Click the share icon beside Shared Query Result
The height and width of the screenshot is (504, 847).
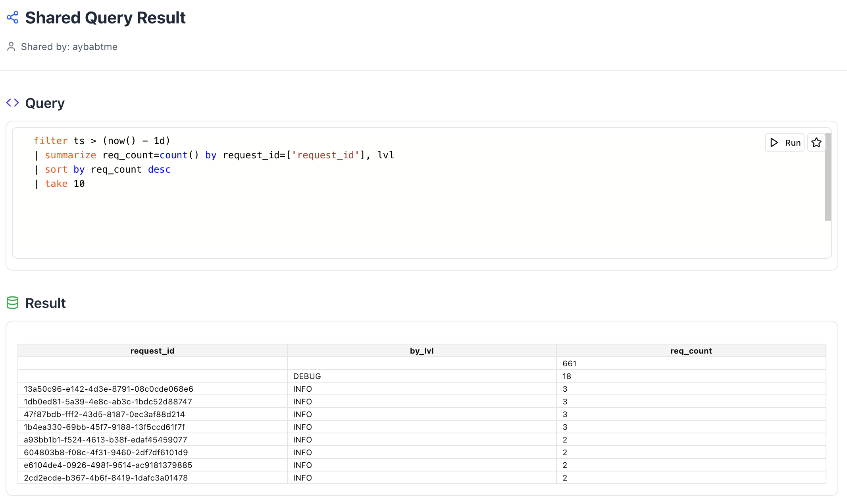click(x=13, y=17)
